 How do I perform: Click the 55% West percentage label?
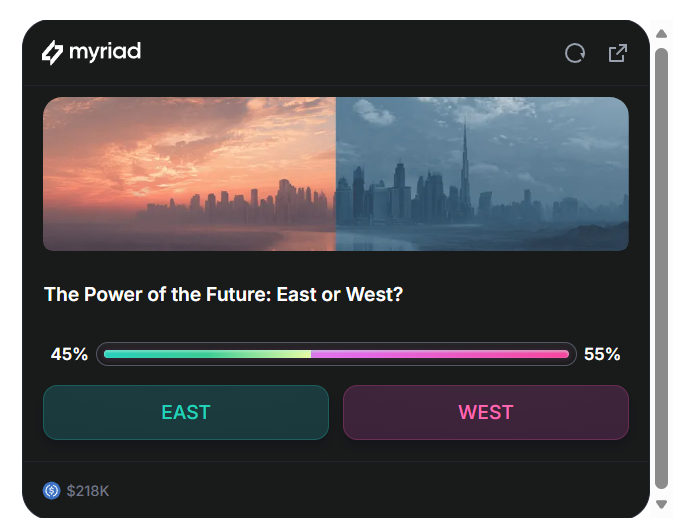(602, 354)
